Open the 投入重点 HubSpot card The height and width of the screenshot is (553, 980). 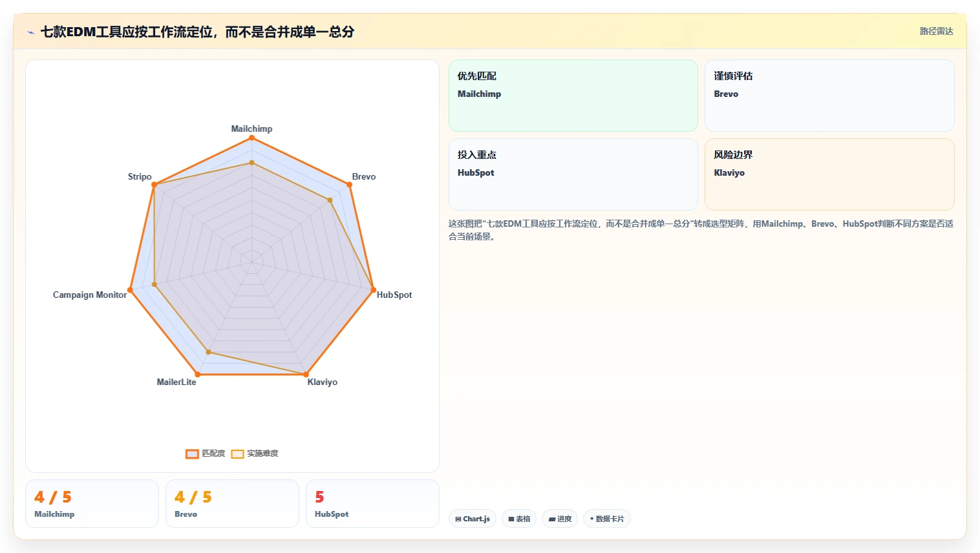click(x=573, y=174)
